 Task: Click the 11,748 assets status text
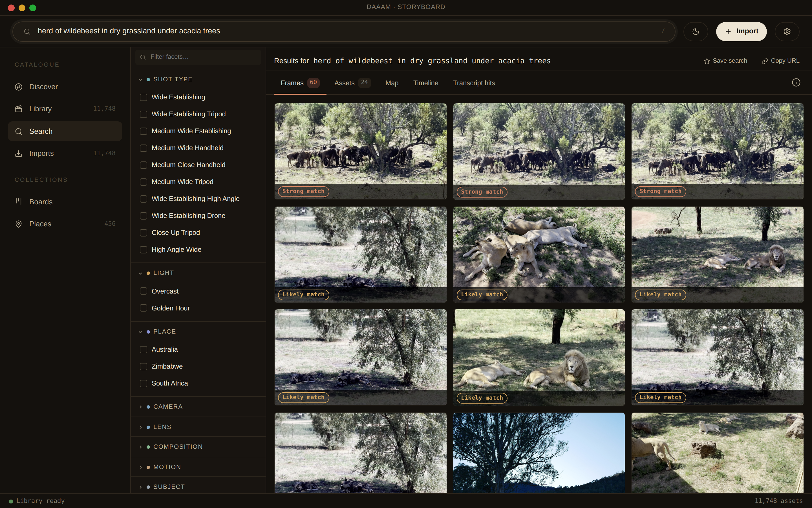778,501
